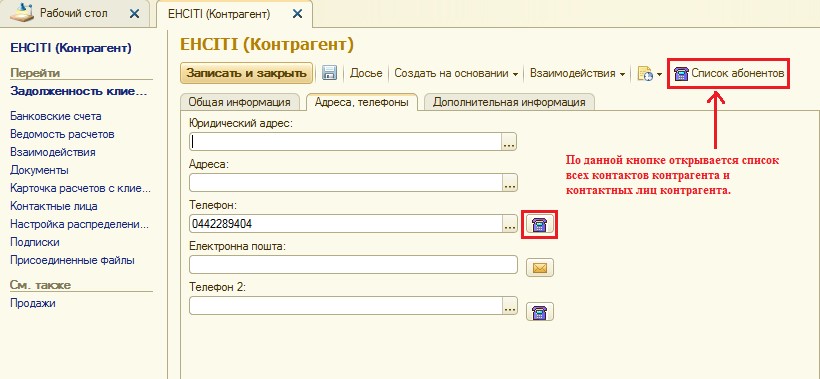Open Задолженность клиента link in sidebar
820x379 pixels.
(x=79, y=91)
